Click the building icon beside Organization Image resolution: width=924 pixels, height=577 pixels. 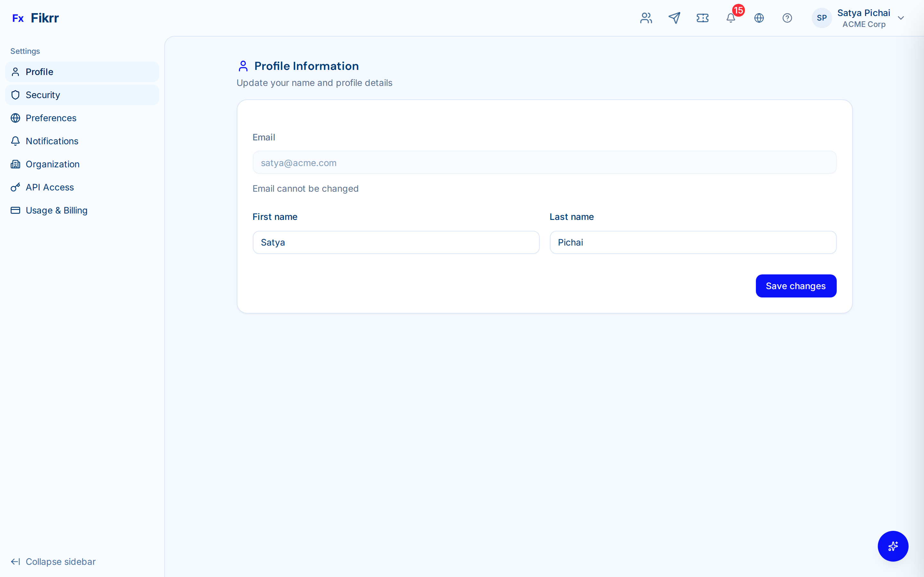point(15,164)
